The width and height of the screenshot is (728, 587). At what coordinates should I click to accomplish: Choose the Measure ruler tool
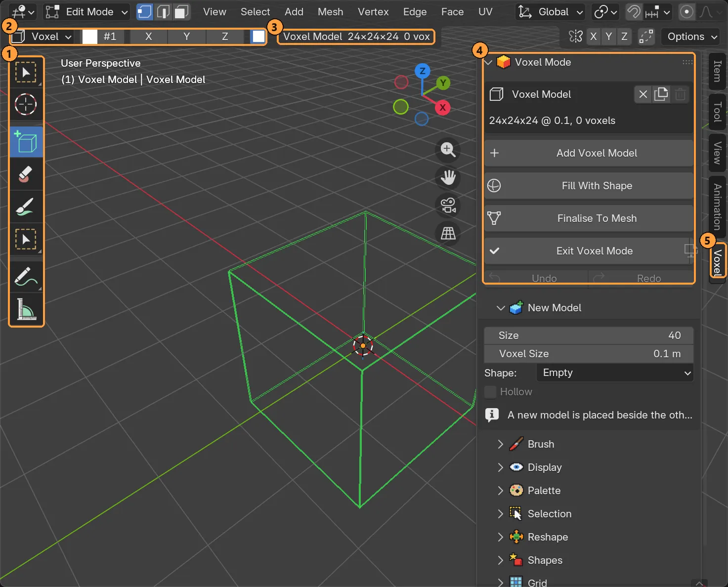tap(26, 309)
